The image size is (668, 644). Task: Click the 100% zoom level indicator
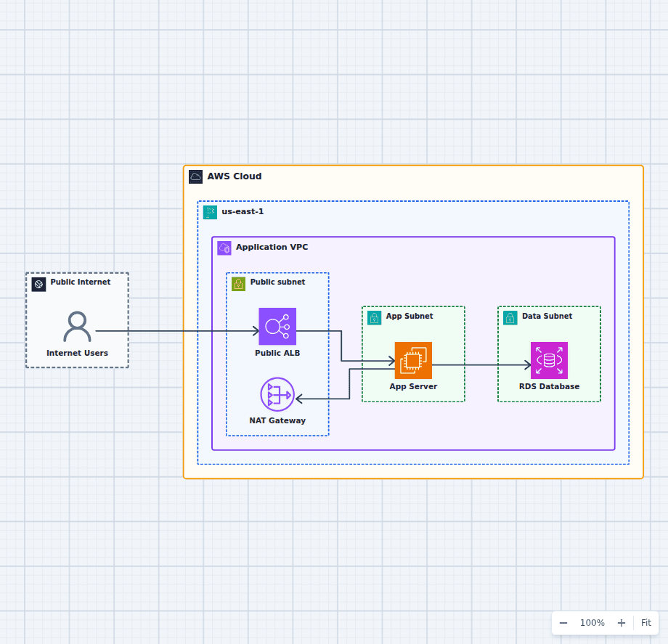(592, 623)
